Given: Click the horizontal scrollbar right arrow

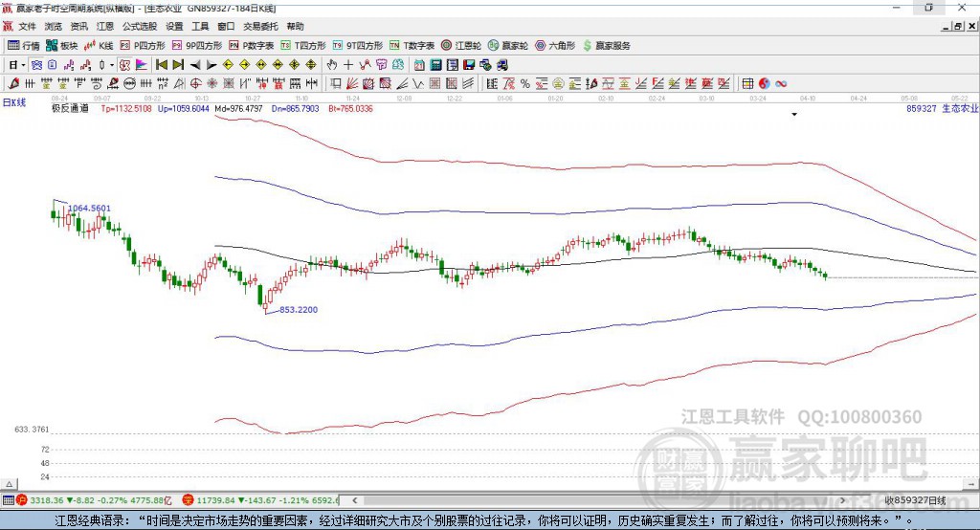Looking at the screenshot, I should [x=842, y=500].
